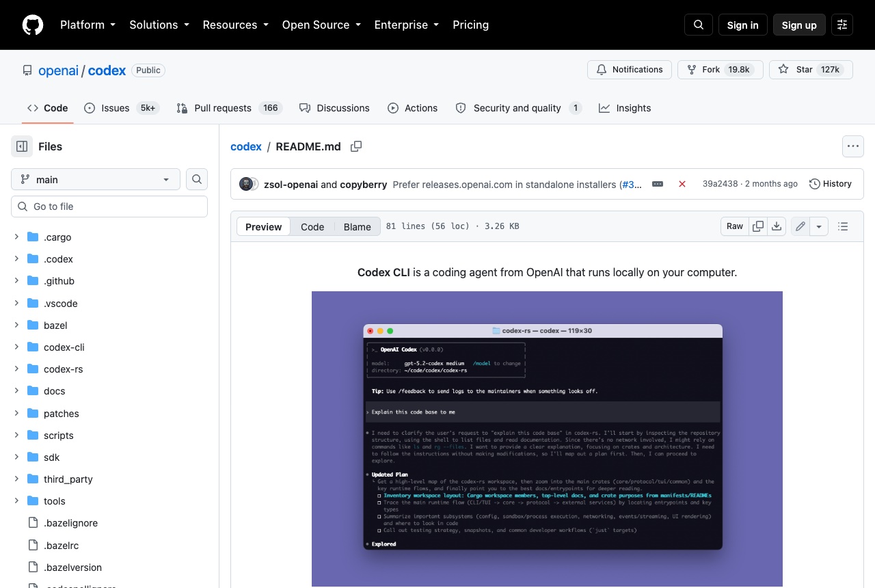The image size is (875, 588).
Task: Expand the third_party folder chevron
Action: 16,479
